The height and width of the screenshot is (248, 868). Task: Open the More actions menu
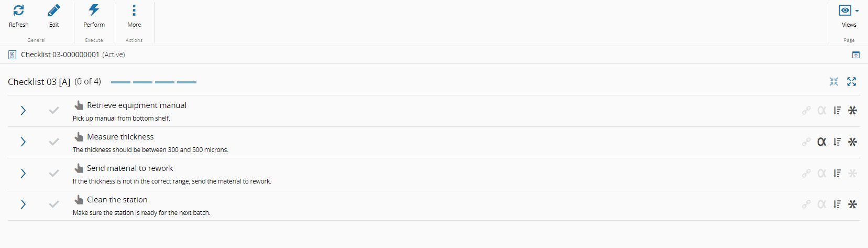click(134, 10)
